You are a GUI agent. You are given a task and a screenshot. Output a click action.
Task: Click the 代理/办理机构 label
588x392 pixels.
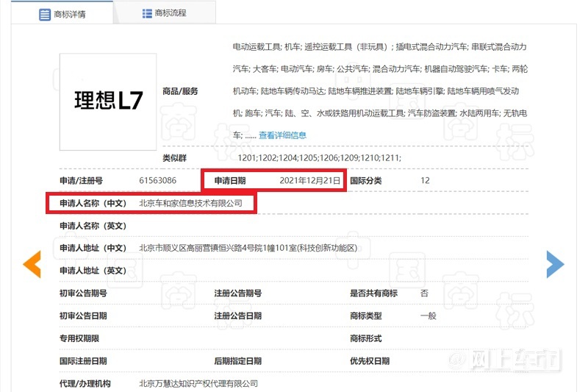[85, 383]
